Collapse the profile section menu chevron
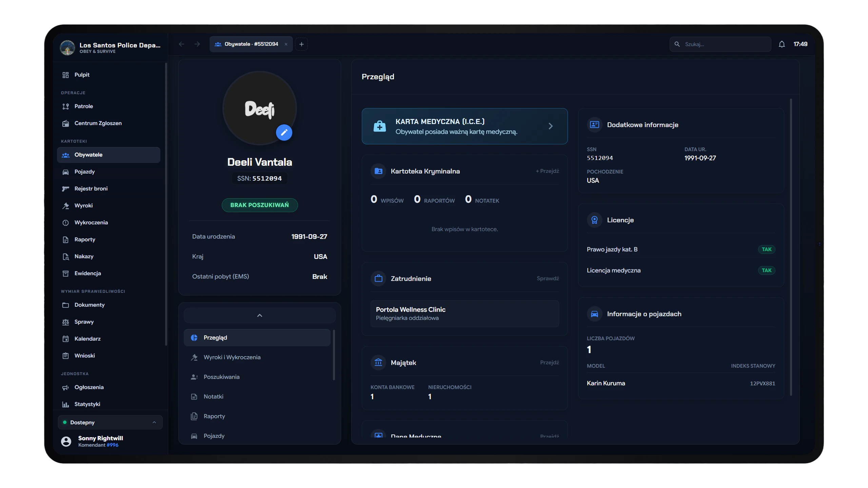The height and width of the screenshot is (488, 868). 259,316
